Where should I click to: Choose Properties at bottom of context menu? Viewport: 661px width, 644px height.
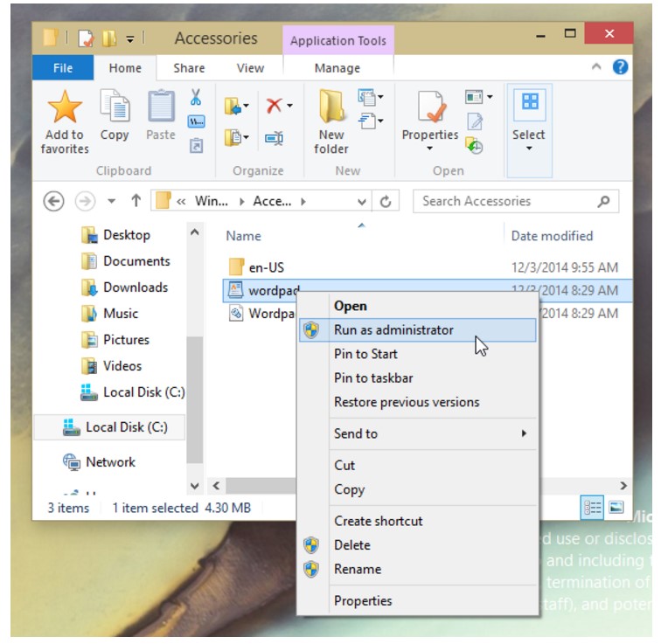point(418,600)
